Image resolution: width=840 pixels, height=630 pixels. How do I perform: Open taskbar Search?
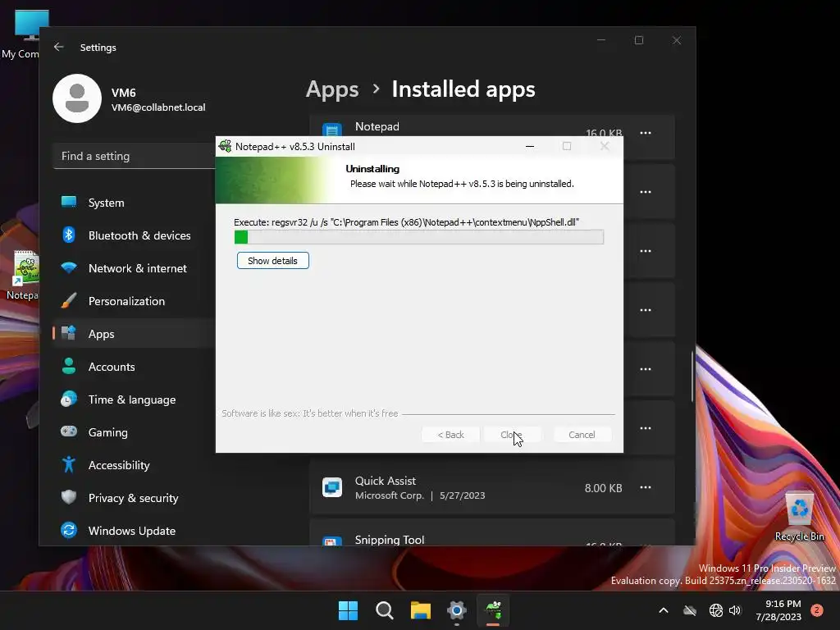point(384,609)
